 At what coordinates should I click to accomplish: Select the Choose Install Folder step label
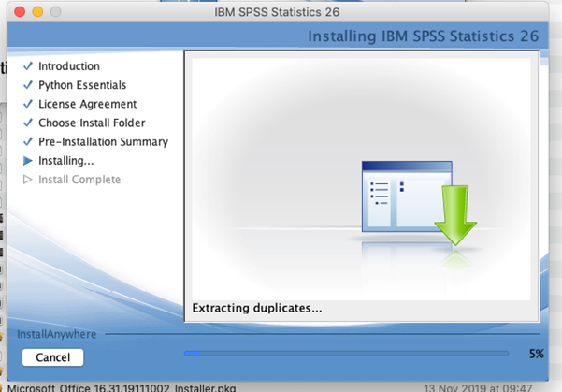click(92, 123)
